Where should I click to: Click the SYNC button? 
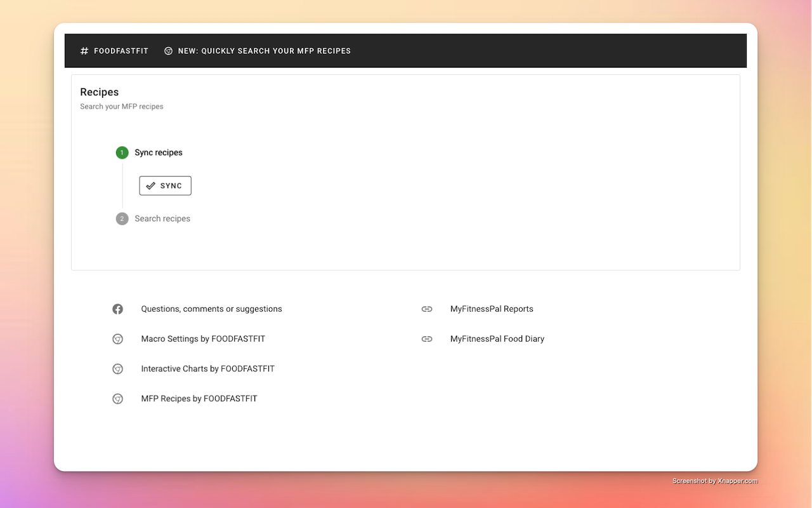click(165, 185)
